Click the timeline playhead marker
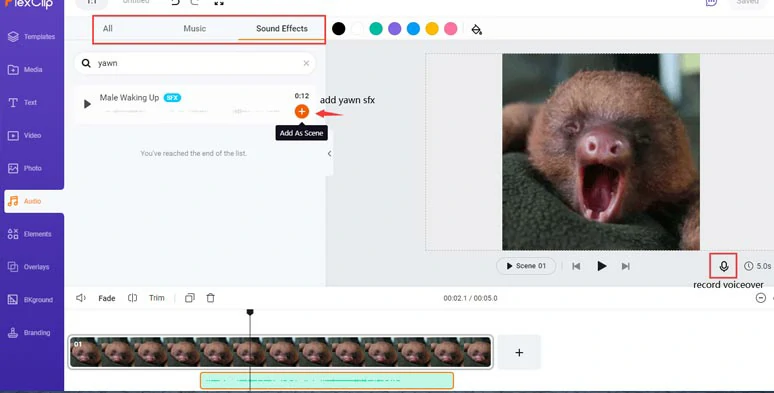Viewport: 774px width, 393px height. (250, 312)
